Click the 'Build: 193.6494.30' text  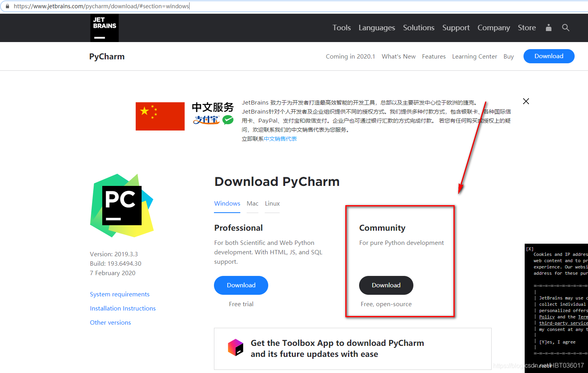tap(116, 264)
